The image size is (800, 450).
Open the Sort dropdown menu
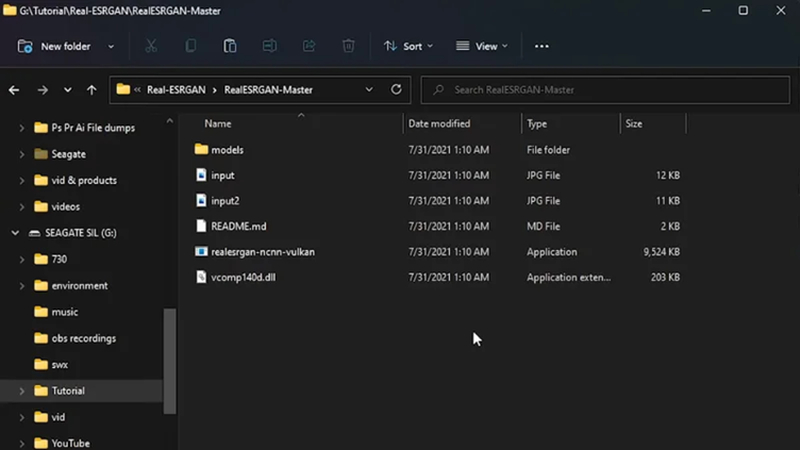tap(408, 46)
